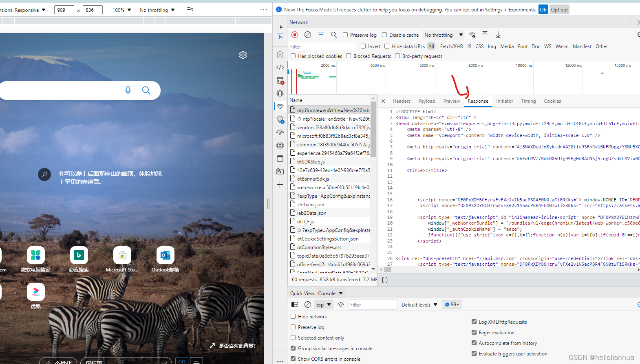Image resolution: width=640 pixels, height=364 pixels.
Task: Open Default levels dropdown
Action: 419,304
